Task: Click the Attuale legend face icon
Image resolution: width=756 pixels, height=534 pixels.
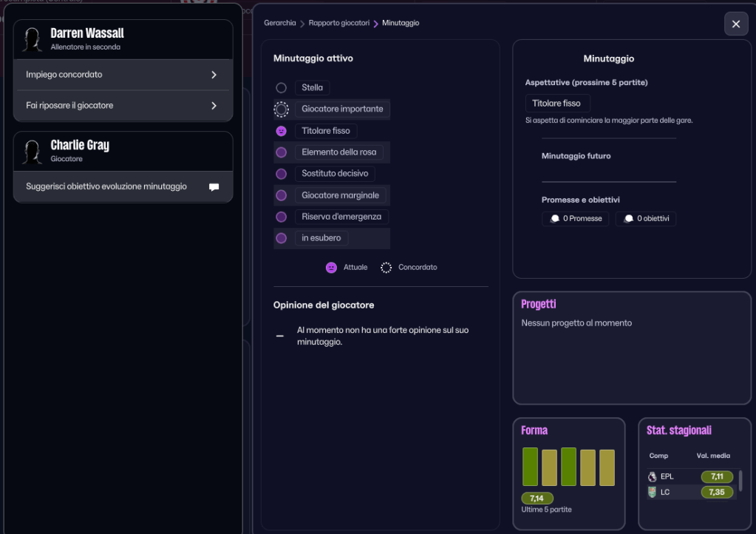Action: (331, 268)
